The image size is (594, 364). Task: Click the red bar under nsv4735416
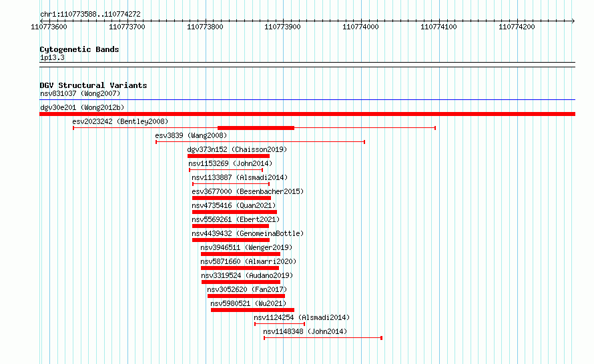234,212
